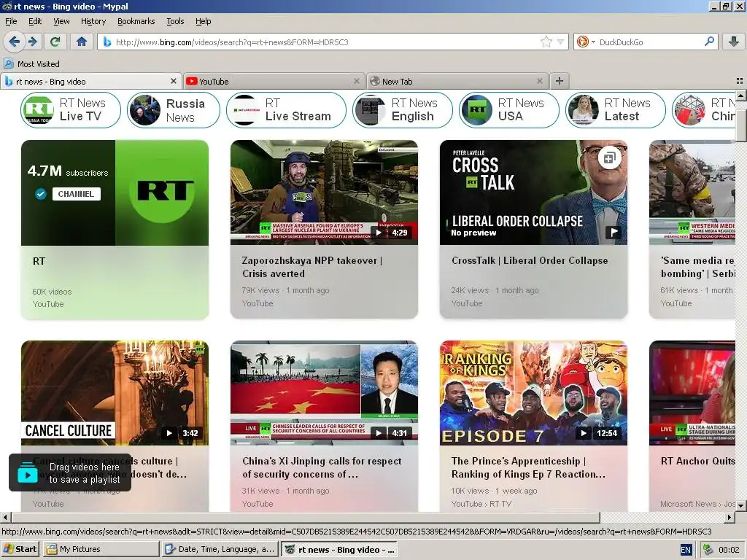This screenshot has height=560, width=747.
Task: Select the Russia News filter chip
Action: pos(174,110)
